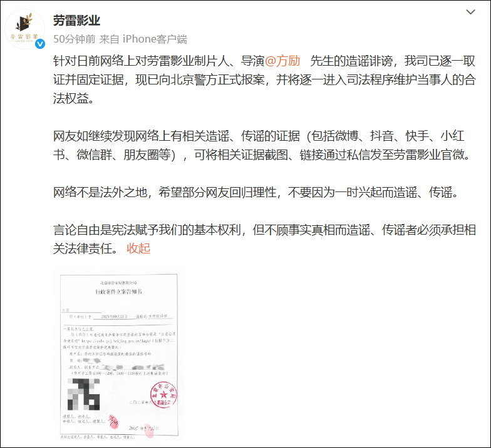Open the 劳雷影业 account name link
This screenshot has width=491, height=448.
[x=76, y=21]
